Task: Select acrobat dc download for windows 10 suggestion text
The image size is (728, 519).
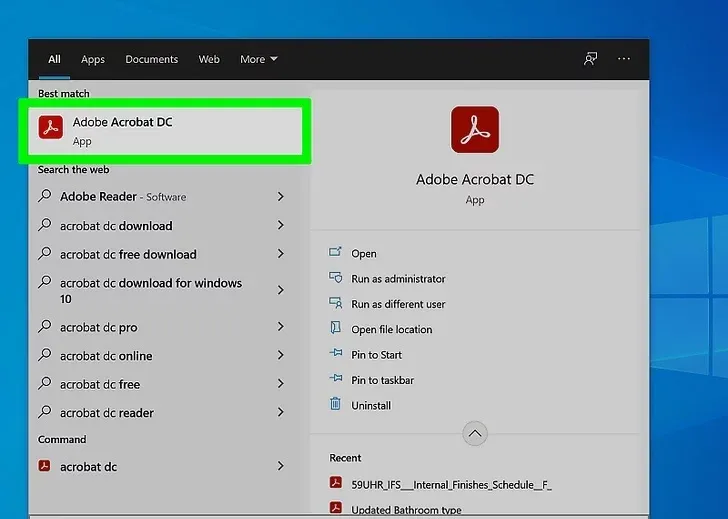Action: pyautogui.click(x=151, y=291)
